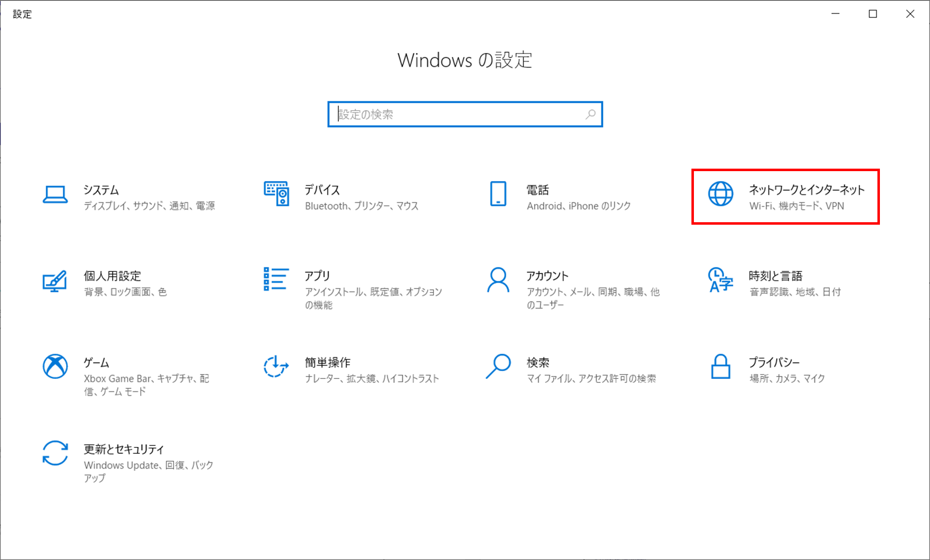Click text アカウント、メール、同期、職場、他のユーザー
Viewport: 930px width, 560px height.
[593, 298]
